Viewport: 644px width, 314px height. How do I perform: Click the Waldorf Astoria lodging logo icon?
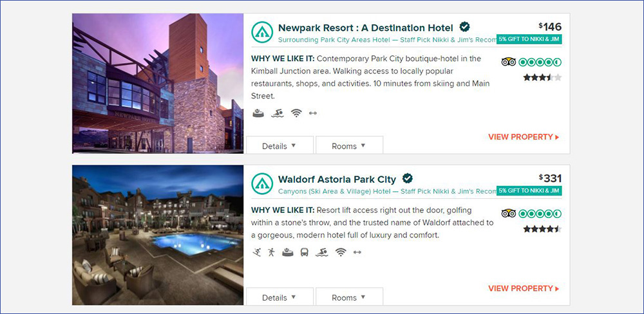pyautogui.click(x=262, y=183)
